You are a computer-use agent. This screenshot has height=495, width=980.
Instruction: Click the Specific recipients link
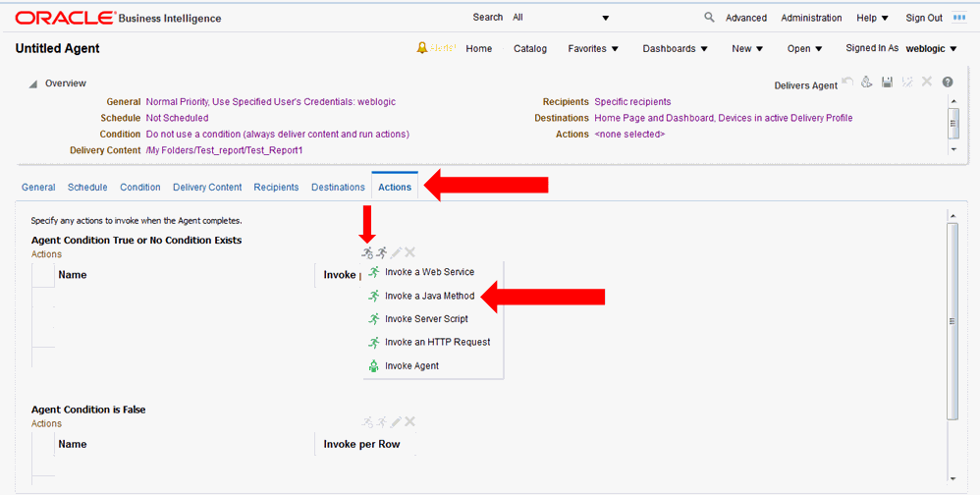(632, 102)
